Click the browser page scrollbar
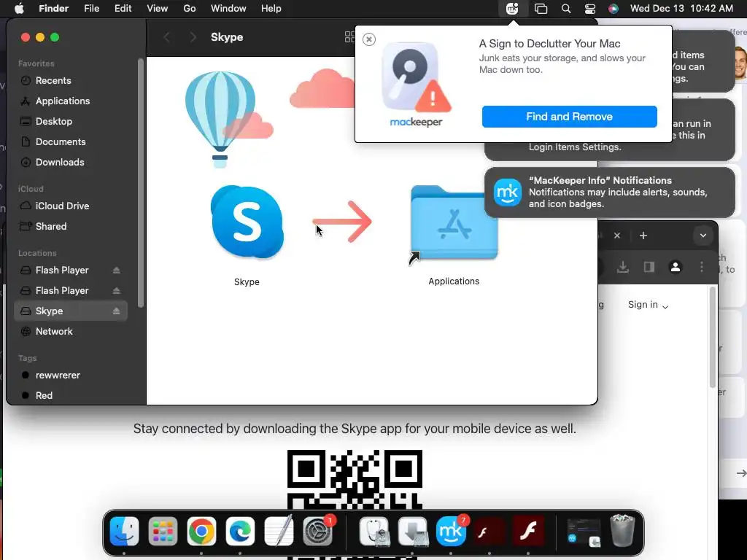 click(x=712, y=338)
